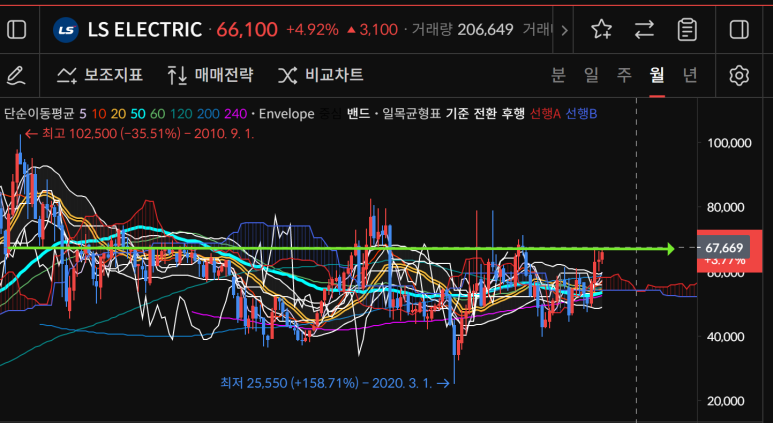The height and width of the screenshot is (423, 773).
Task: Open the 매매전략 trading strategy menu
Action: [210, 75]
